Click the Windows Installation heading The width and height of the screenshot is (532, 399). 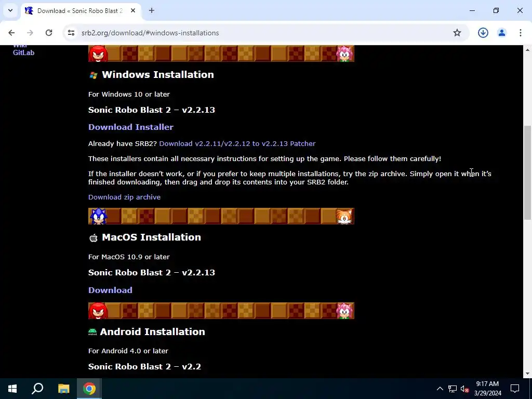158,75
